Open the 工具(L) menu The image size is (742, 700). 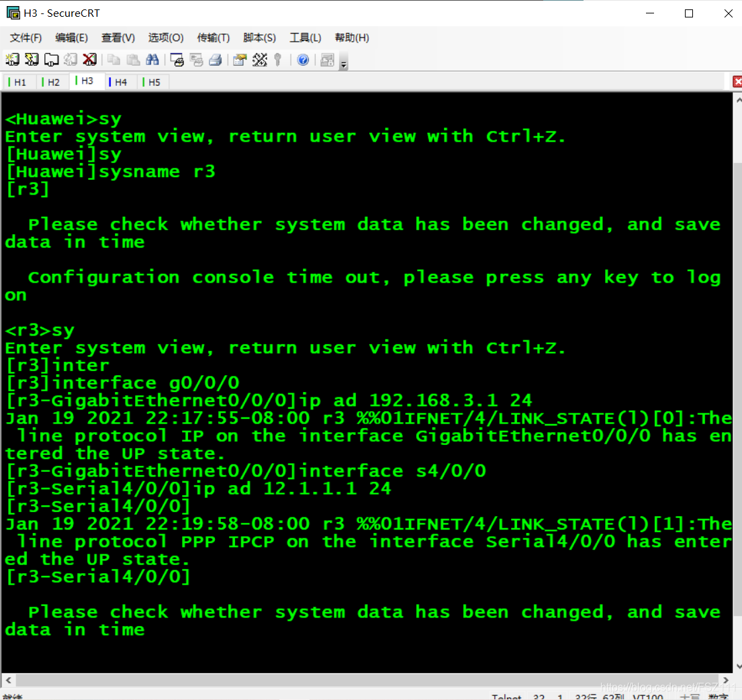point(306,38)
